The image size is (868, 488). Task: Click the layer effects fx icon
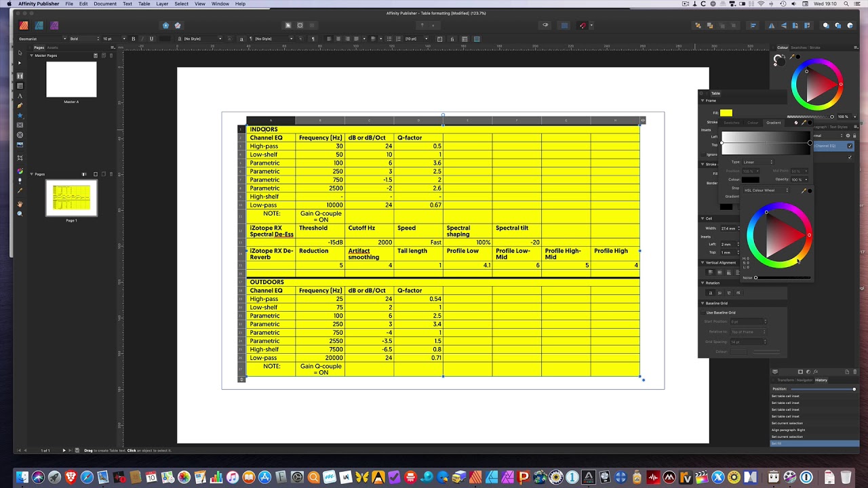[816, 371]
